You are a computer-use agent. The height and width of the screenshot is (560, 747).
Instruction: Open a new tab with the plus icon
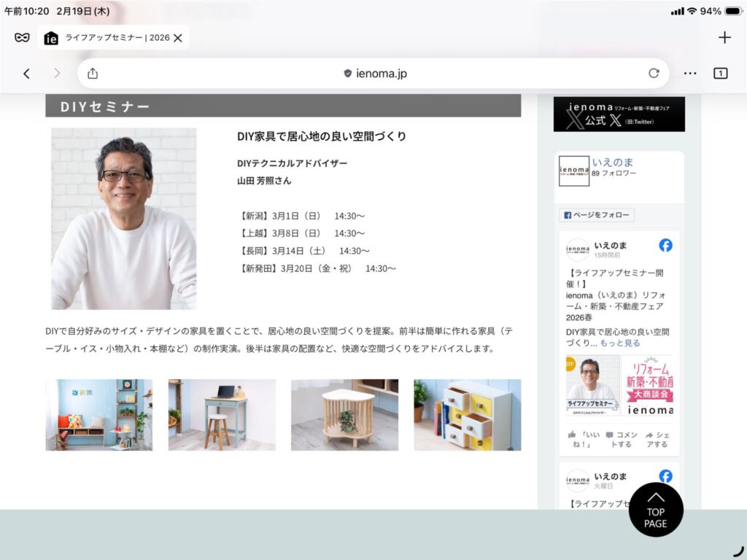click(724, 36)
